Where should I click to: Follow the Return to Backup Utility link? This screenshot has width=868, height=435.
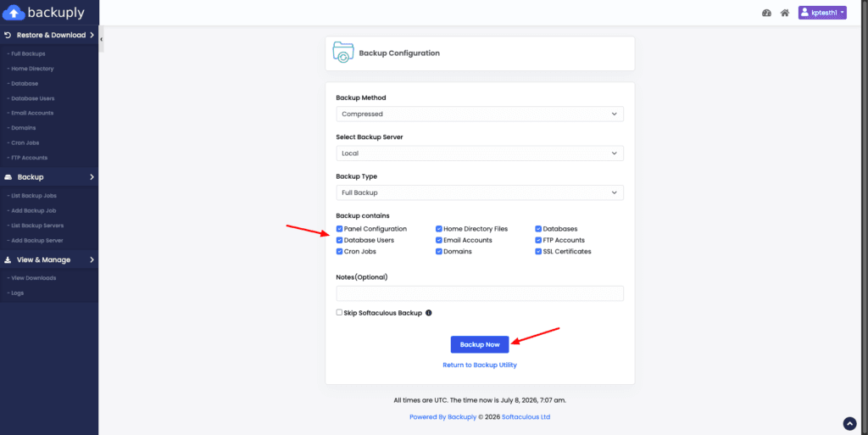click(480, 365)
